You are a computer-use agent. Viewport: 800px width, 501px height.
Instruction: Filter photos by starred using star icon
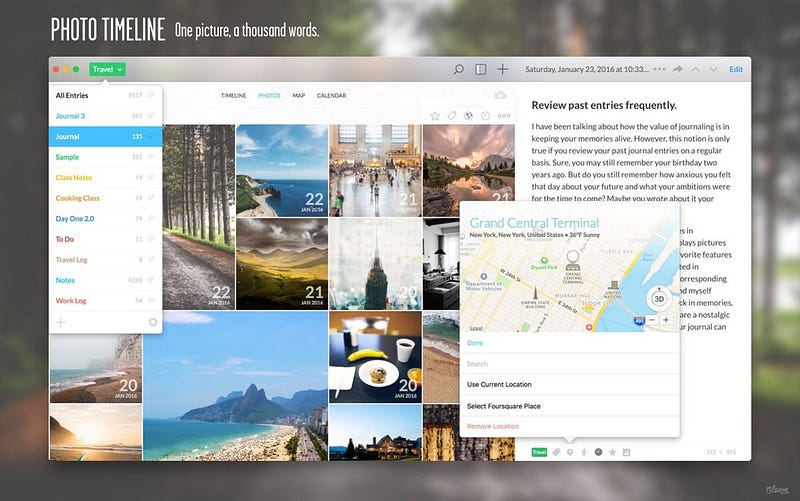[x=435, y=116]
